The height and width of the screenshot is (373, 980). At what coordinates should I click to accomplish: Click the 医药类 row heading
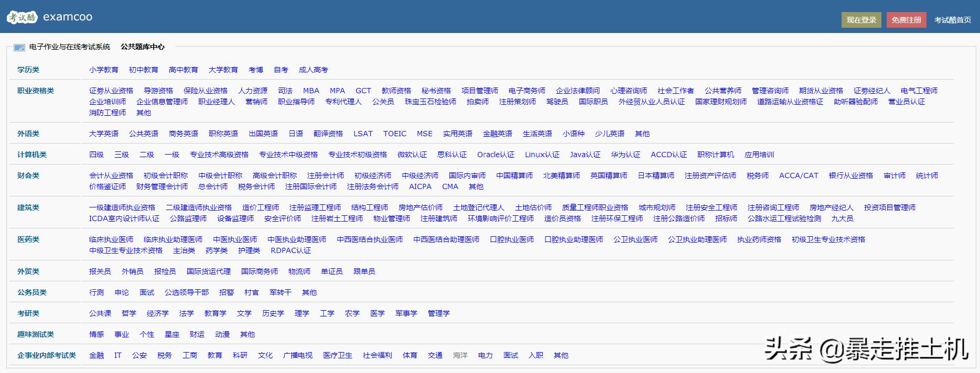coord(28,239)
